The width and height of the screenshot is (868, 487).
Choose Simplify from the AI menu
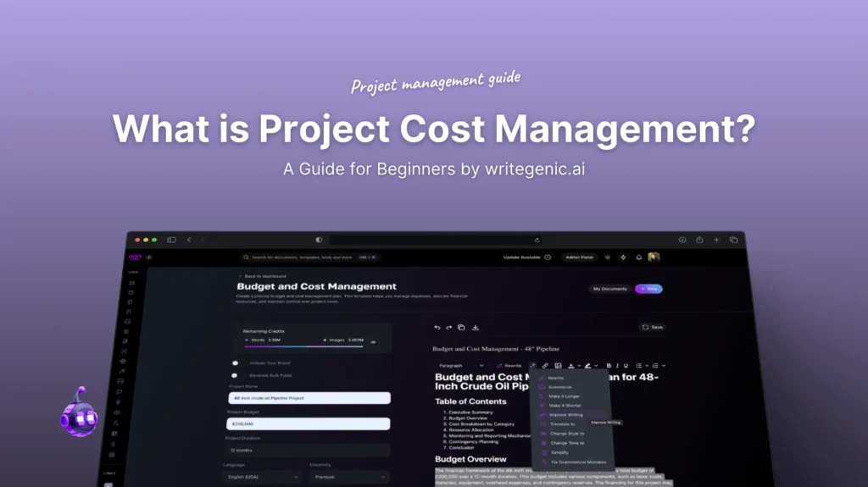[559, 452]
